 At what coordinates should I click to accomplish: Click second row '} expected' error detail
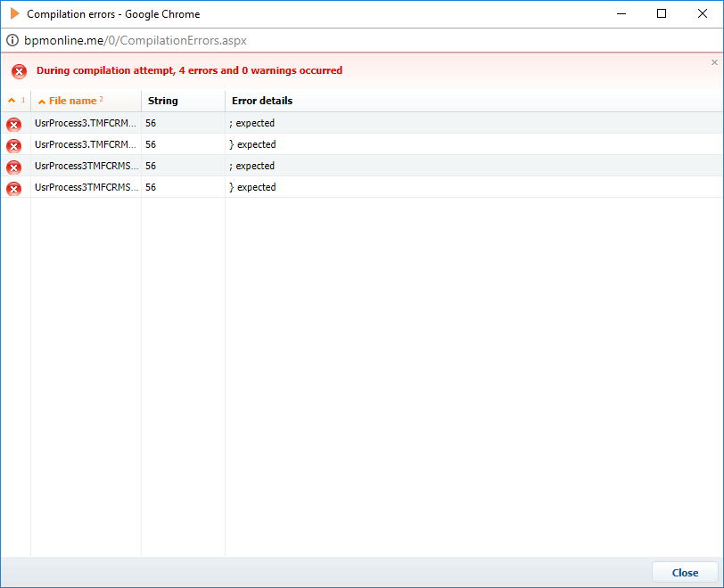[x=252, y=144]
